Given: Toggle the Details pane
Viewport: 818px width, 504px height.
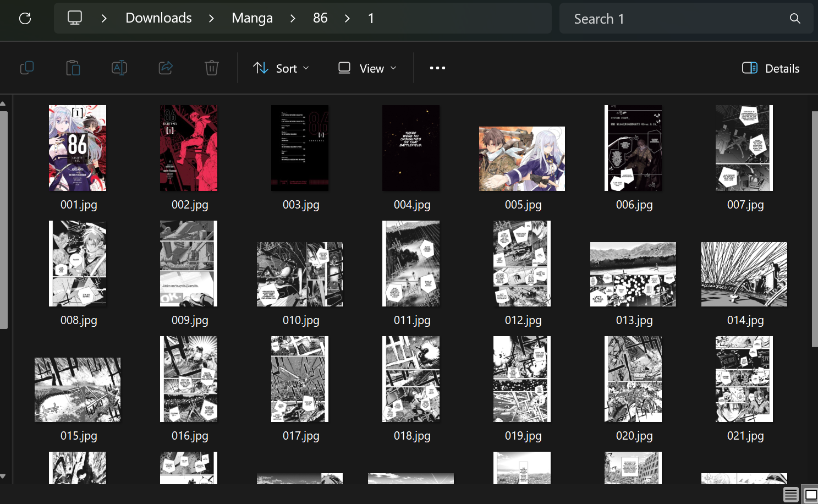Looking at the screenshot, I should (771, 68).
